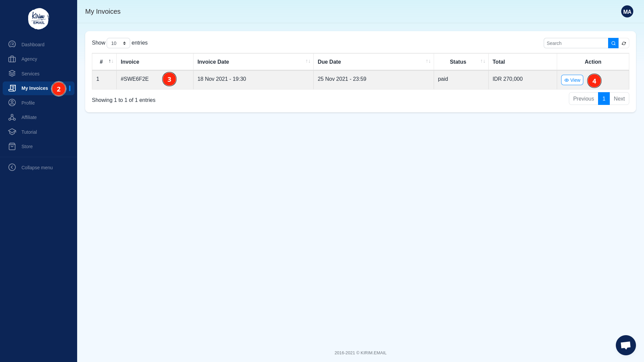Select My Invoices in the sidebar
644x362 pixels.
click(35, 88)
